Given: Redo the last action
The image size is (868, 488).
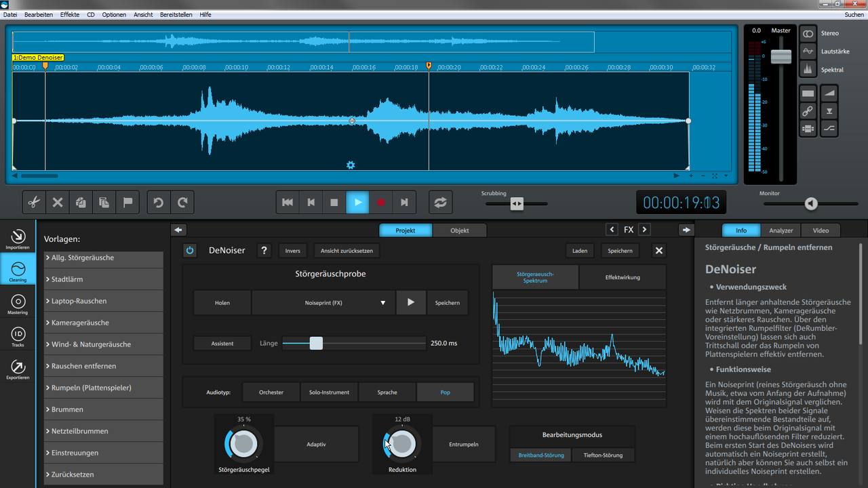Looking at the screenshot, I should (182, 202).
